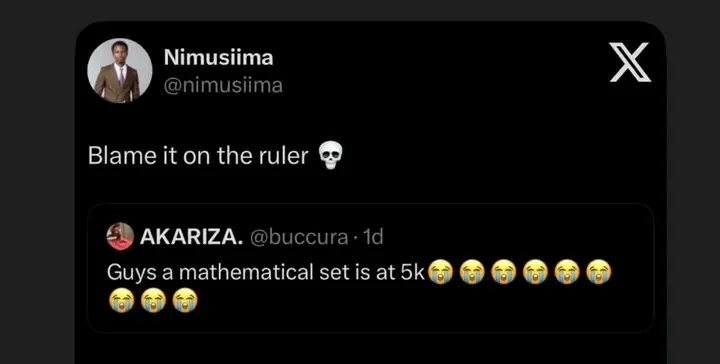Click the last crying emoji on second row
The image size is (720, 364).
click(x=185, y=301)
